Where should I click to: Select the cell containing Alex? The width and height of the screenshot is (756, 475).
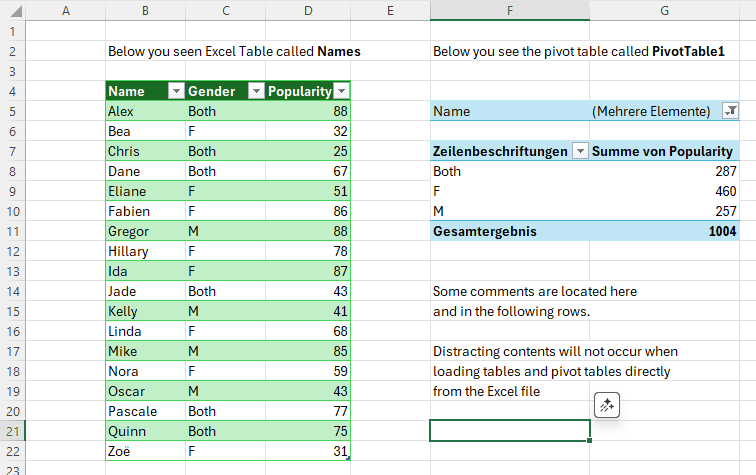(x=144, y=111)
